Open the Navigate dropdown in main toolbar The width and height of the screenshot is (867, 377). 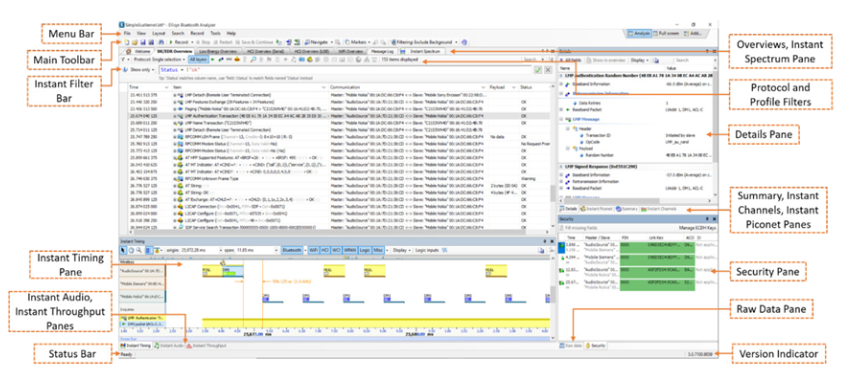(x=319, y=42)
